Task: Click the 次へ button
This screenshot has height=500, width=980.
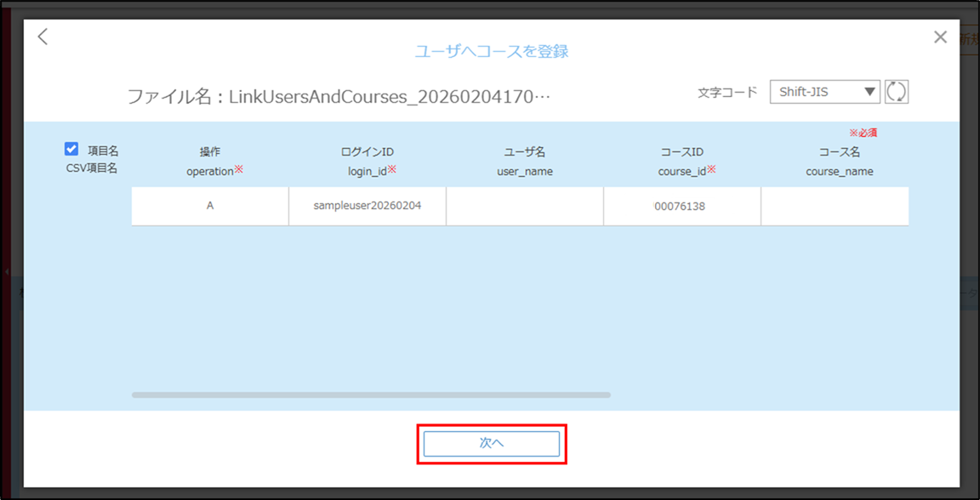Action: 491,444
